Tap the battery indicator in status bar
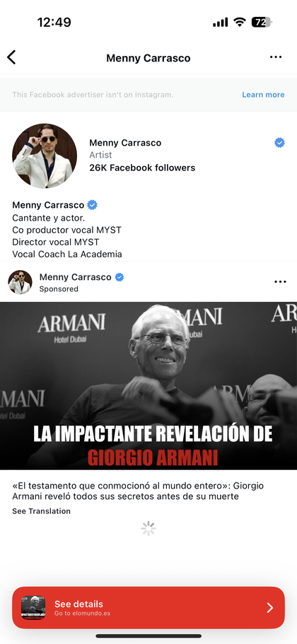Viewport: 297px width, 644px height. [262, 22]
